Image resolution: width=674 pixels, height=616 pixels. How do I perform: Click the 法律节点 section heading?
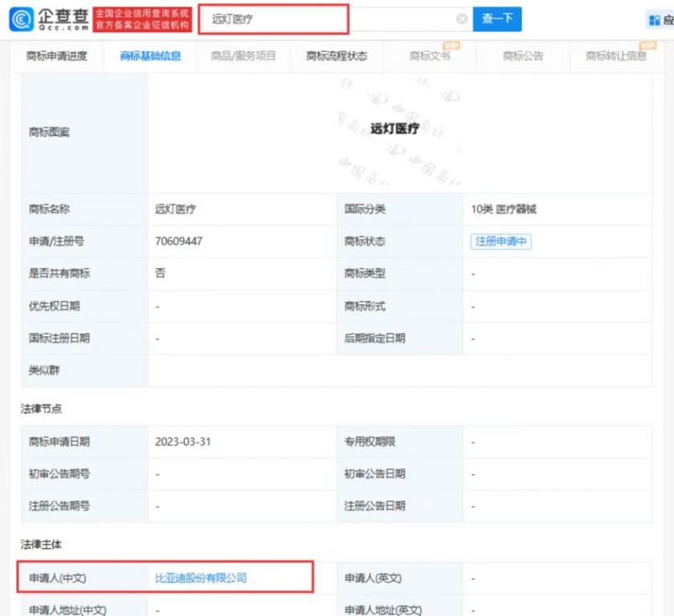click(40, 409)
